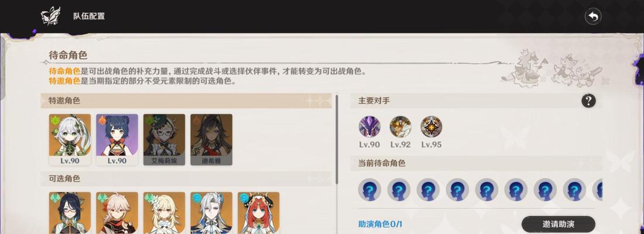The image size is (644, 234).
Task: Select the purple Lv.90 opponent icon
Action: coord(369,126)
